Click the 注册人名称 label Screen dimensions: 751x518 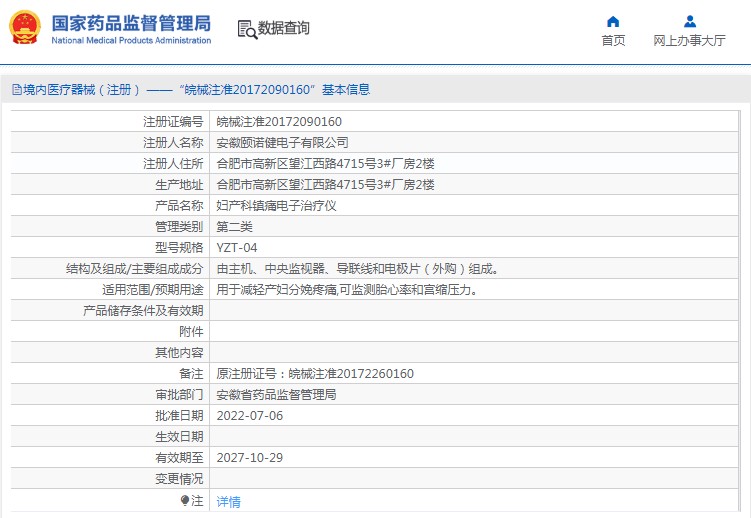173,143
